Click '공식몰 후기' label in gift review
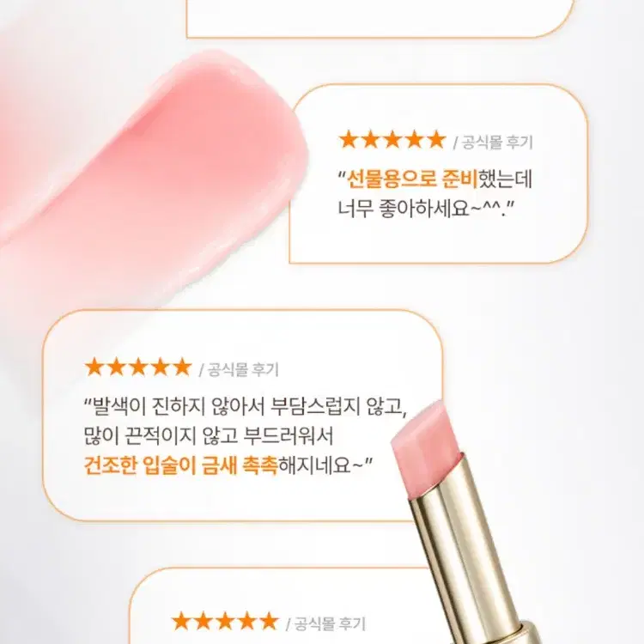 (x=497, y=142)
